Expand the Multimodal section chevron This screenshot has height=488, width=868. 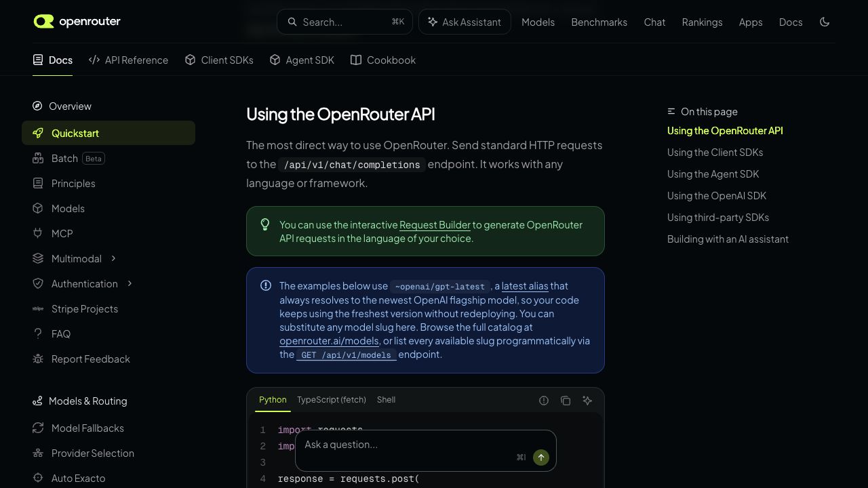(113, 258)
